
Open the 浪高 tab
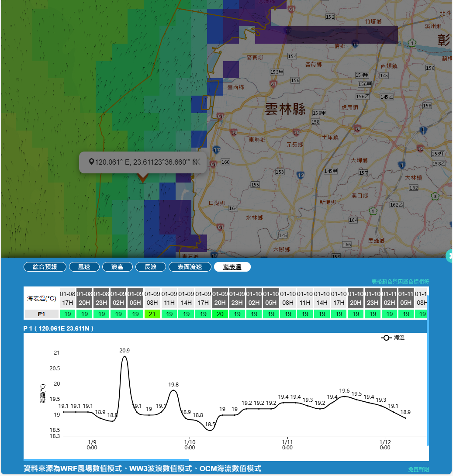point(117,267)
